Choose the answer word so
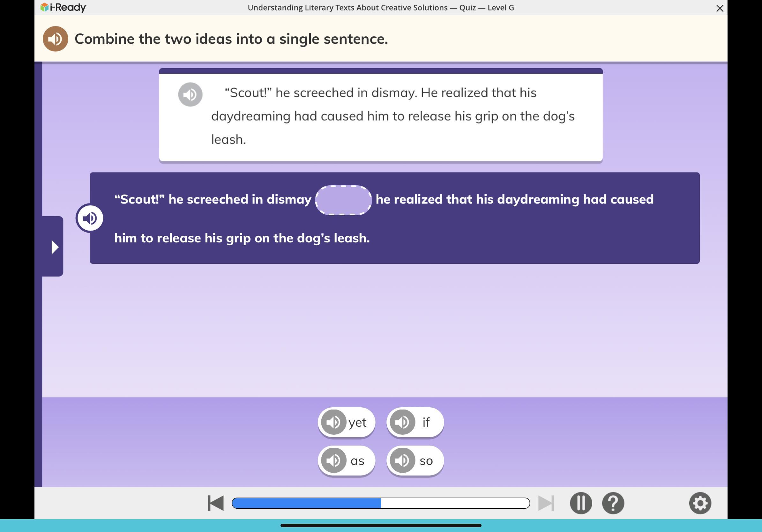Viewport: 762px width, 532px height. (x=426, y=461)
